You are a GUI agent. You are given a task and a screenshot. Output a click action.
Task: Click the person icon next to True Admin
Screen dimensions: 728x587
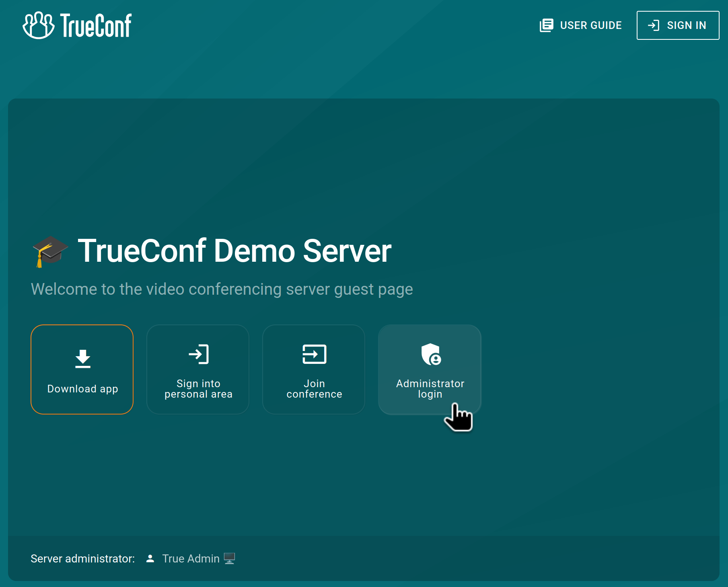[150, 558]
